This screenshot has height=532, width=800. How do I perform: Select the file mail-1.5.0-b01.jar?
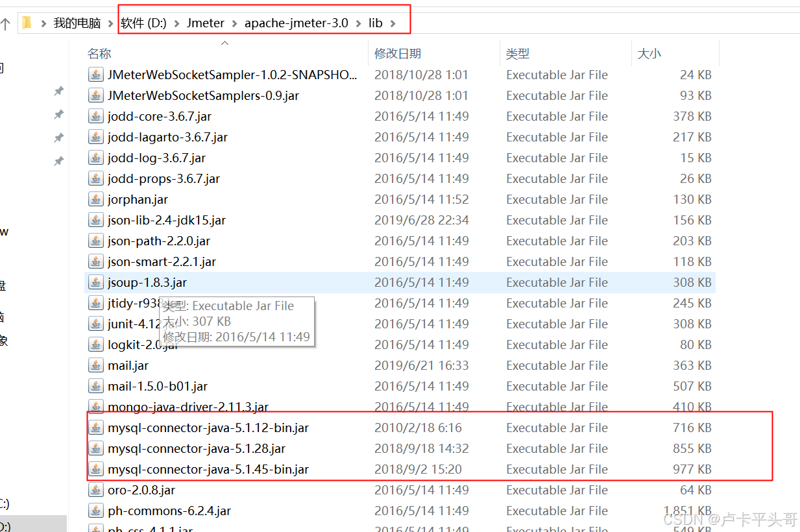click(x=158, y=386)
